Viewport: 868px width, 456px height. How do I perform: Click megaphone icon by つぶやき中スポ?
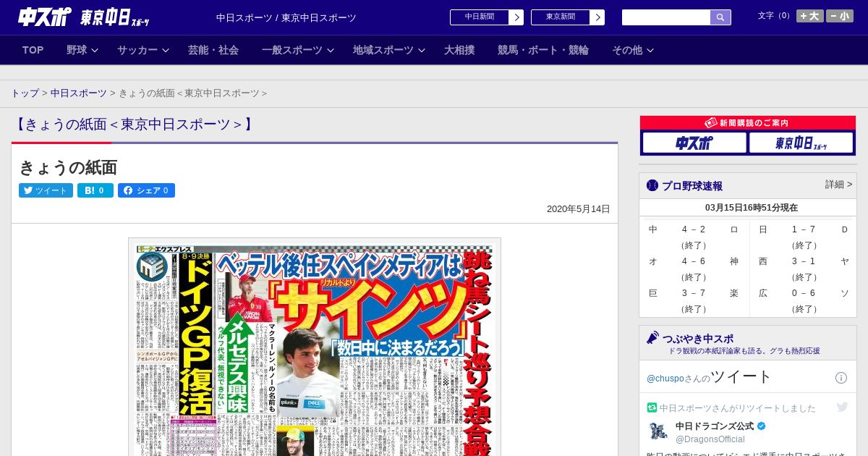click(x=652, y=338)
